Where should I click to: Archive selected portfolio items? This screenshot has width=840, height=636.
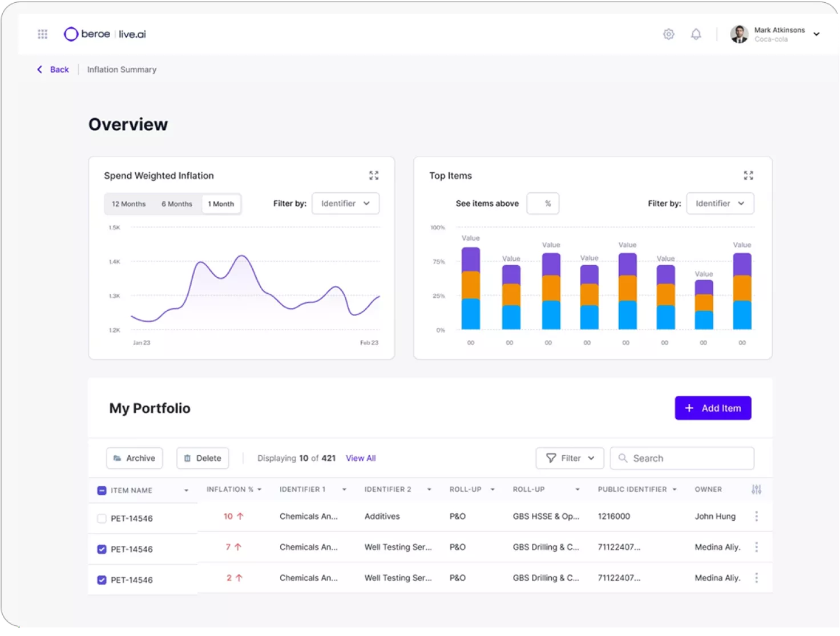tap(134, 458)
